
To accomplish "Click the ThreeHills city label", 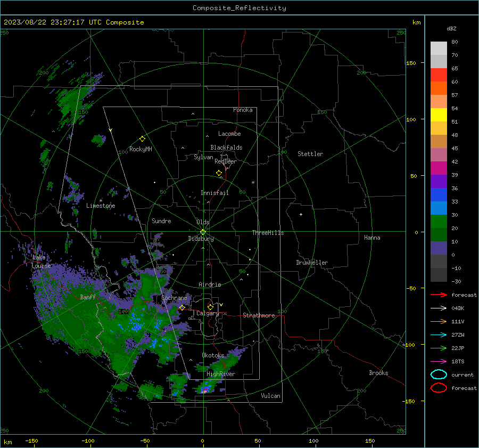I will (268, 233).
